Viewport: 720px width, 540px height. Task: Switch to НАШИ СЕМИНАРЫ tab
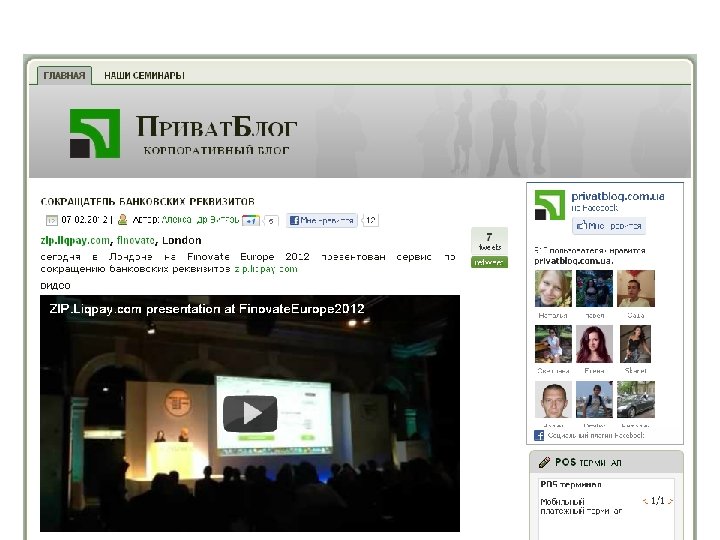pyautogui.click(x=144, y=75)
